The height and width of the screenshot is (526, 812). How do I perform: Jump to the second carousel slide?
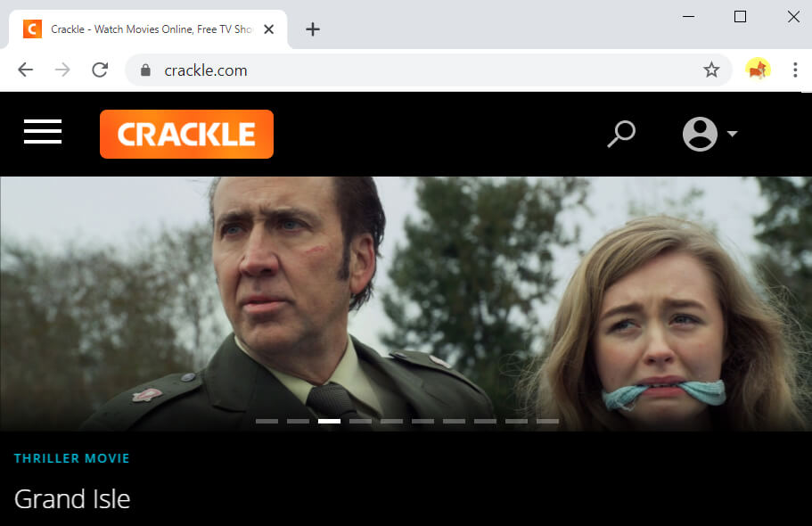[299, 422]
